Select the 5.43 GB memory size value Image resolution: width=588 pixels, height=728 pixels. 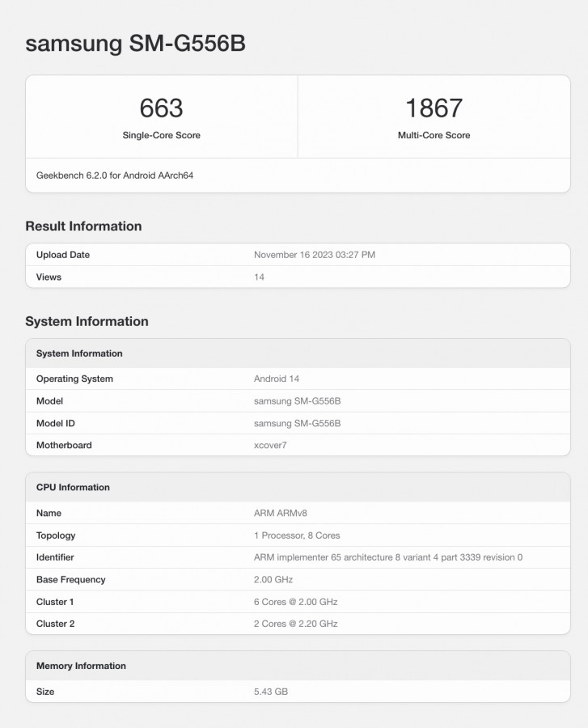pyautogui.click(x=271, y=692)
